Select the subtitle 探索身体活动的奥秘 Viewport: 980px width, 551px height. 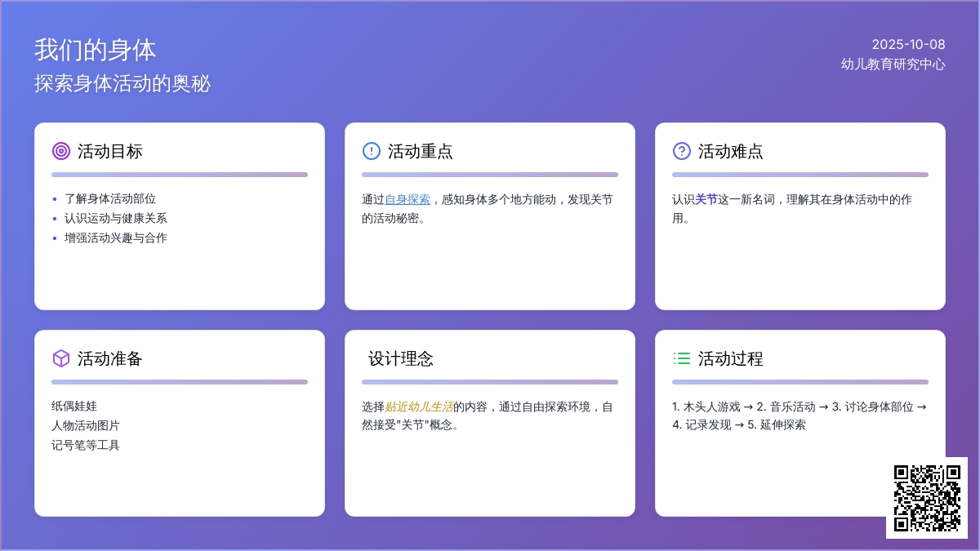point(122,83)
